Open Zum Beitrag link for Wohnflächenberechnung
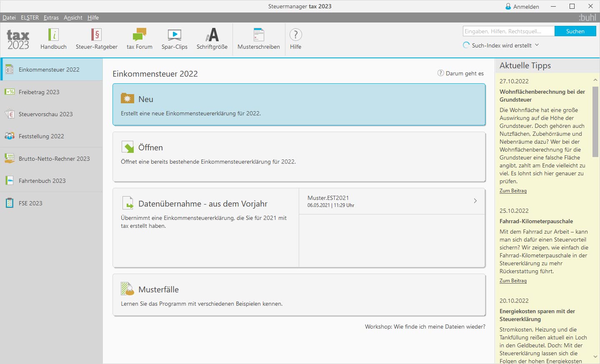 tap(513, 191)
